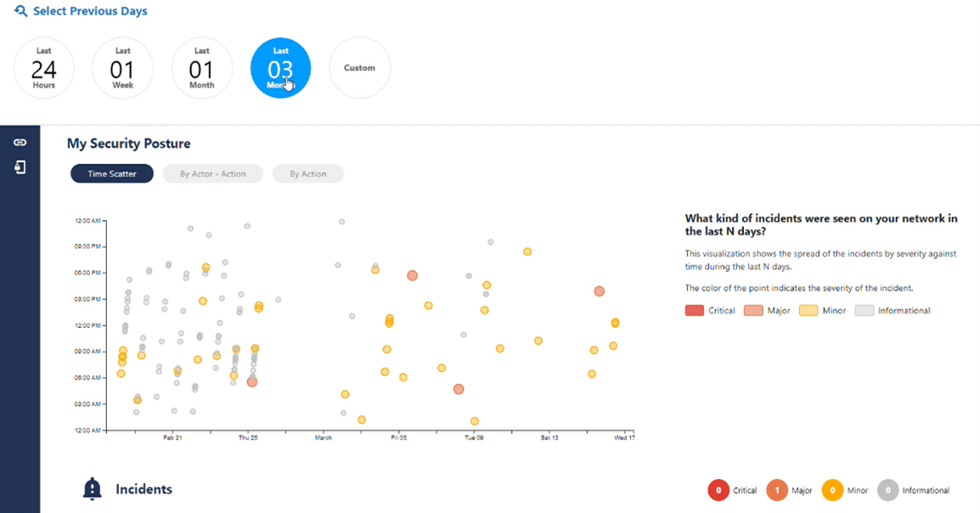Click the Incidents bell icon
980x513 pixels.
point(92,488)
